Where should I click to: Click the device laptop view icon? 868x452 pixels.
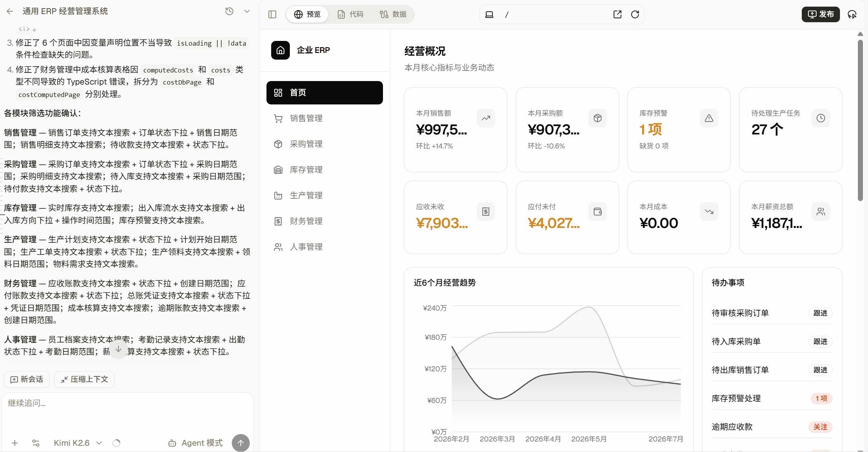[489, 14]
